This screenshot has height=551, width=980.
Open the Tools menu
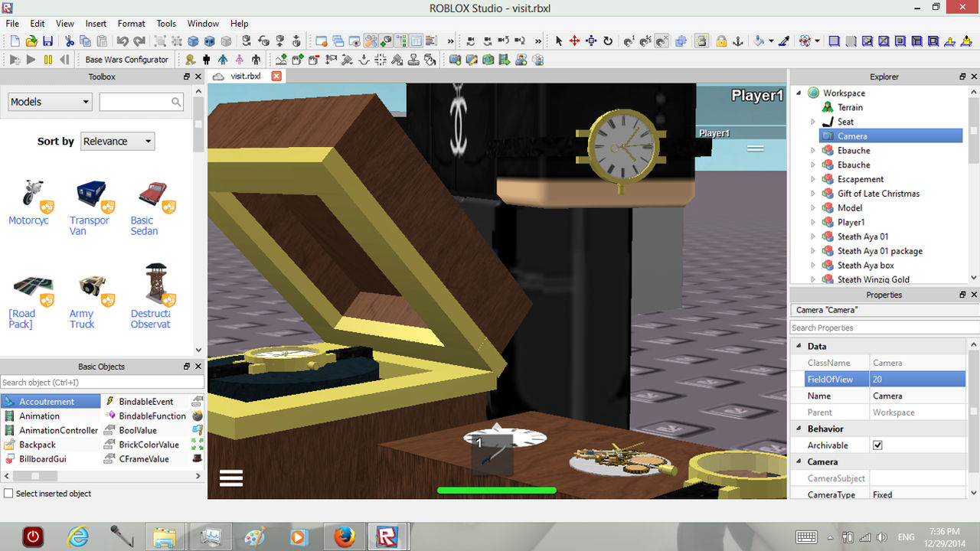click(x=166, y=24)
